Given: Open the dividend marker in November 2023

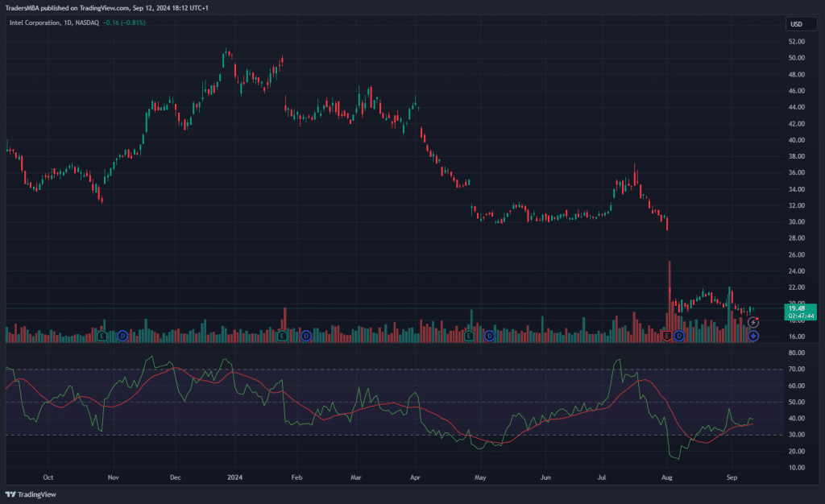Looking at the screenshot, I should coord(122,335).
